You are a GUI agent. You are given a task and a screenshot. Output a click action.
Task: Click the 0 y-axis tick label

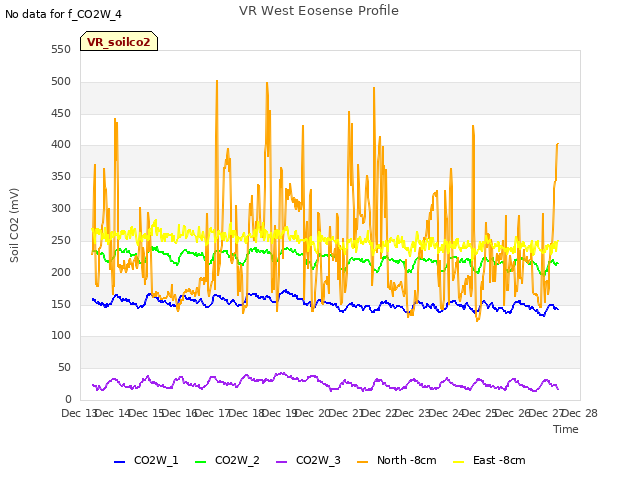68,399
